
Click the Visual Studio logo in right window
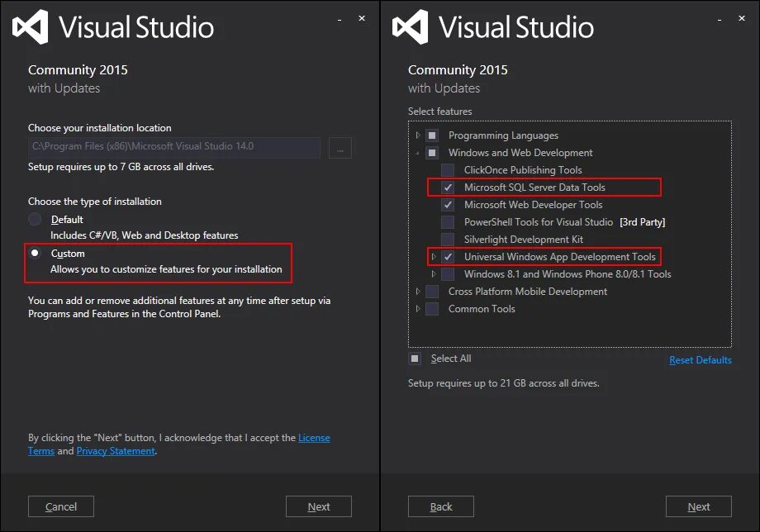410,27
